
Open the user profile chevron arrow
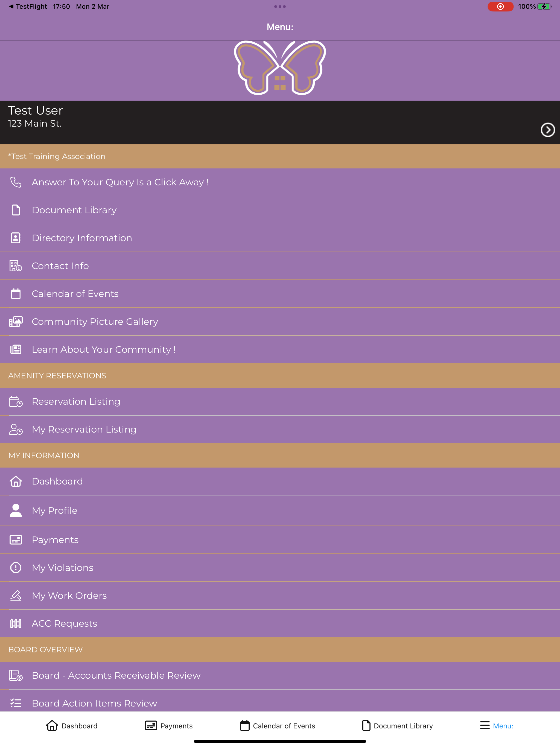tap(547, 130)
